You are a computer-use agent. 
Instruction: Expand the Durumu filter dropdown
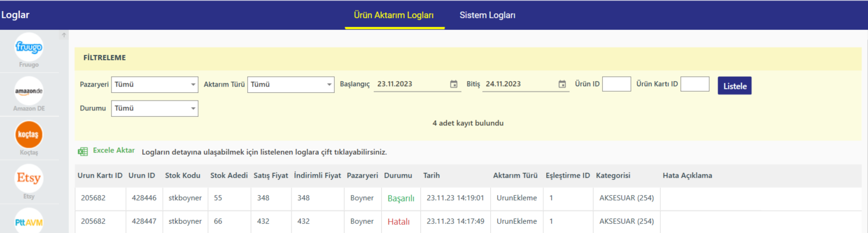(x=154, y=109)
